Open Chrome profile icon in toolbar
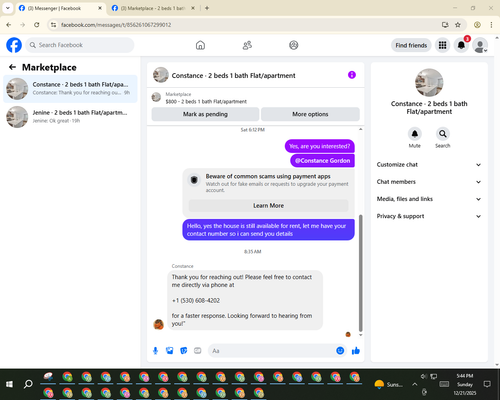 [477, 25]
